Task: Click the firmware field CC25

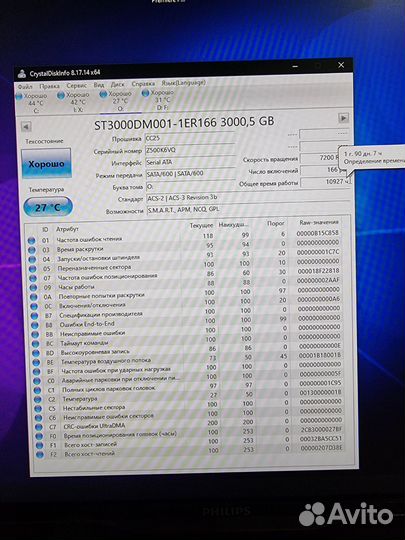Action: 190,138
